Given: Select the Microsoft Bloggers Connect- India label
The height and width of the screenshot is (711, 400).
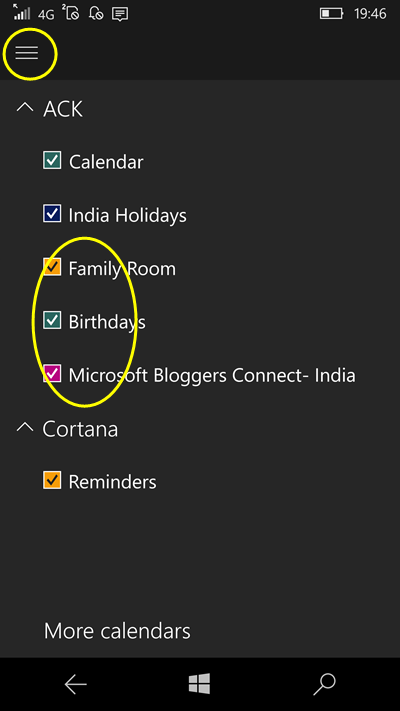Looking at the screenshot, I should point(212,375).
